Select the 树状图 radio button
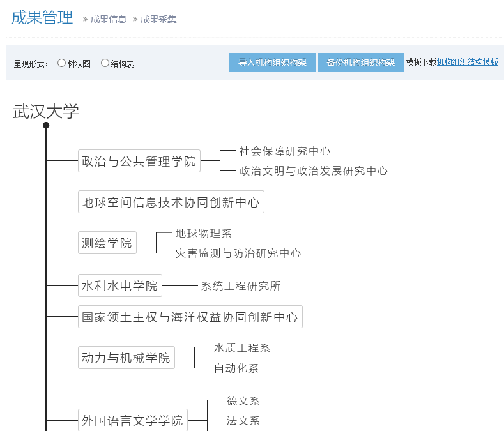504x431 pixels. (x=62, y=63)
